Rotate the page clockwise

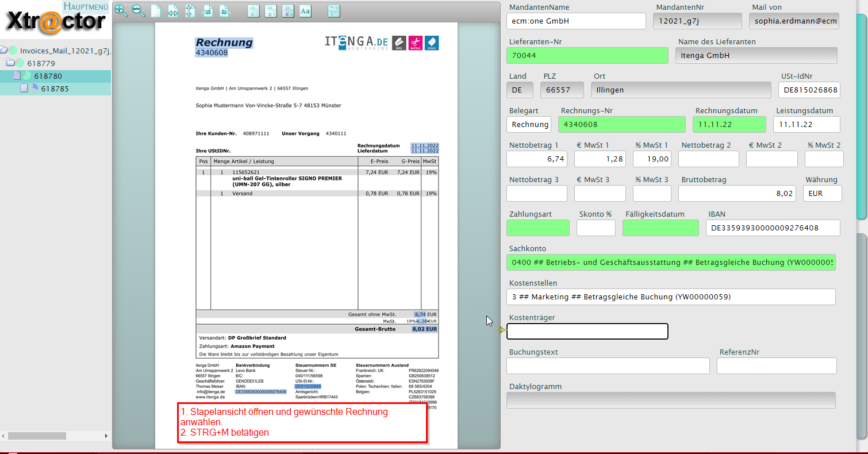click(x=208, y=10)
